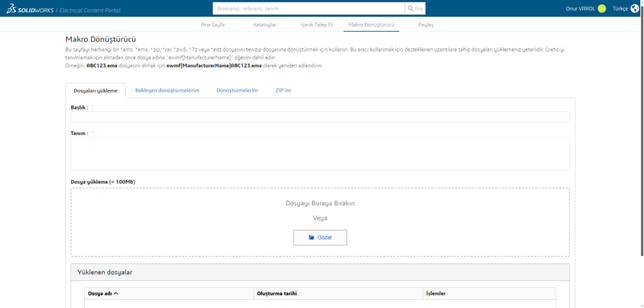Open the Kataloglar navigation item

click(264, 25)
